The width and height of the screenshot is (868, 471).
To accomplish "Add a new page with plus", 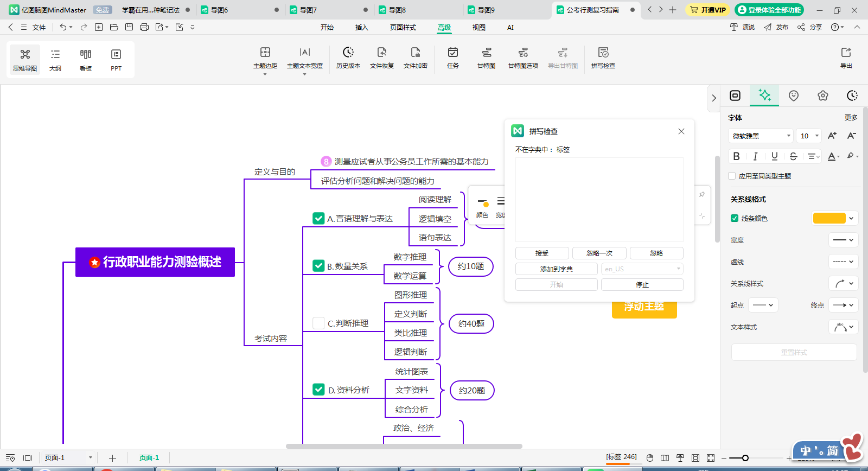I will 112,458.
